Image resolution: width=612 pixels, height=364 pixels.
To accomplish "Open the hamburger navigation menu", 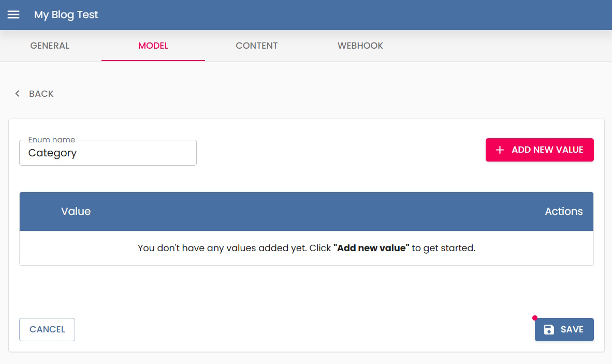I will (x=13, y=15).
